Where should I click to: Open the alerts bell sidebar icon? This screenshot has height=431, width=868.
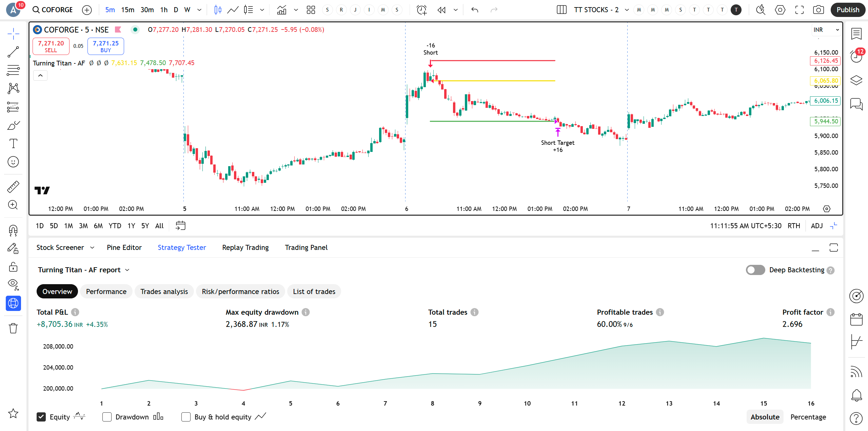(856, 395)
